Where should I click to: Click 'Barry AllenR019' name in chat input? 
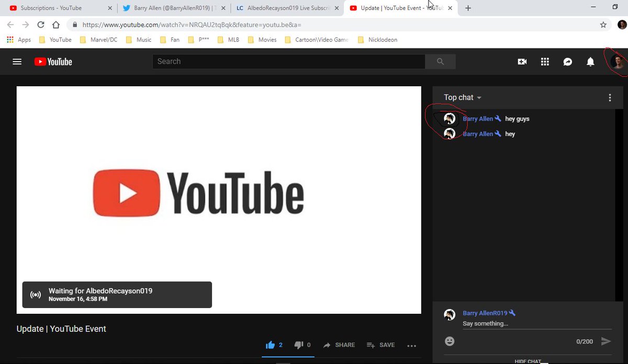[x=485, y=313]
